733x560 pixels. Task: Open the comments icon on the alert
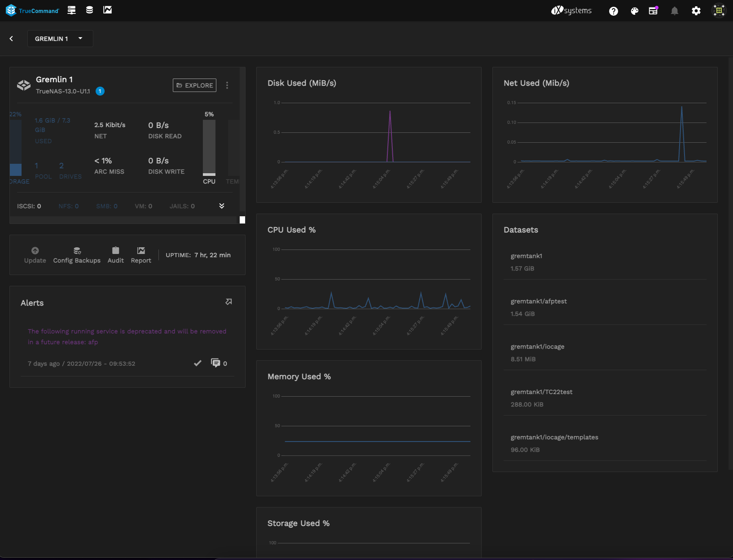tap(215, 363)
